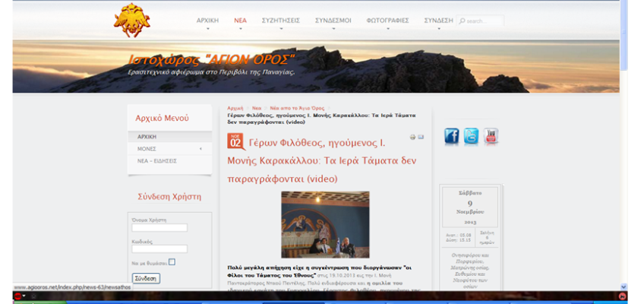Open the Facebook social icon
644x304 pixels.
point(451,137)
